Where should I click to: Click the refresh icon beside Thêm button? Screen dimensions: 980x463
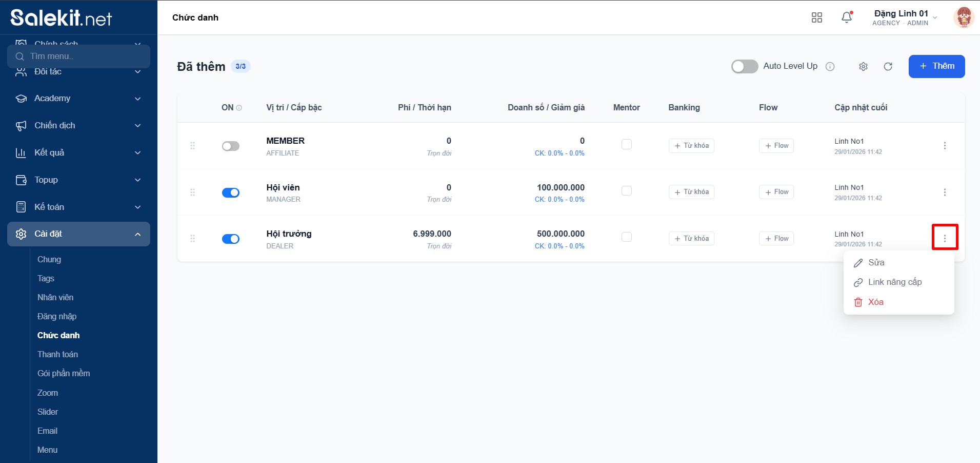(888, 67)
